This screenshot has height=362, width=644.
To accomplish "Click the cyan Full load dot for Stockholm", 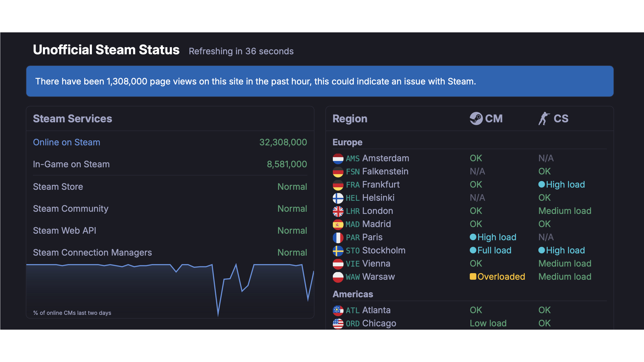I will 473,250.
